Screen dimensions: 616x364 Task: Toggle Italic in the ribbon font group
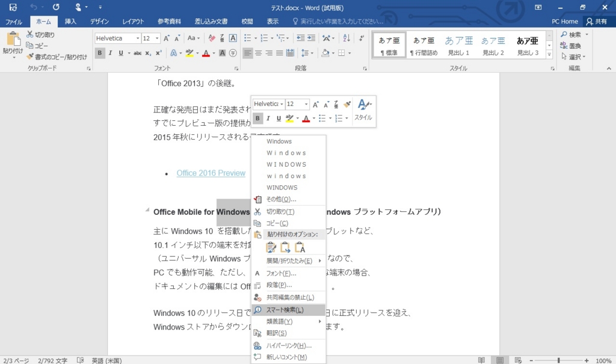pos(111,53)
